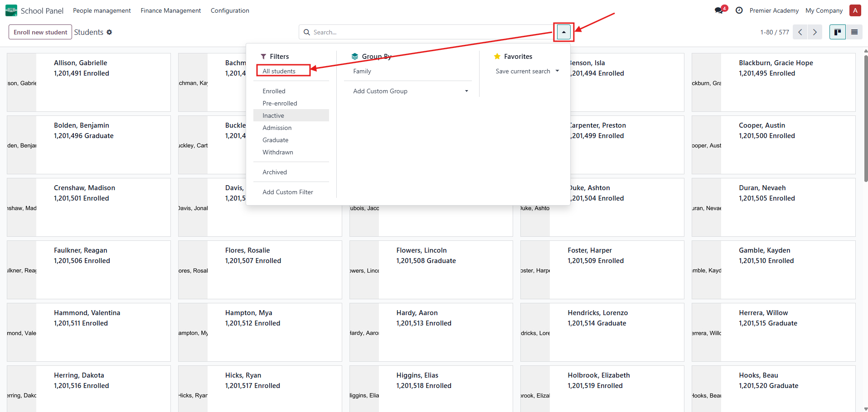868x412 pixels.
Task: Choose Add Custom Filter
Action: (287, 192)
